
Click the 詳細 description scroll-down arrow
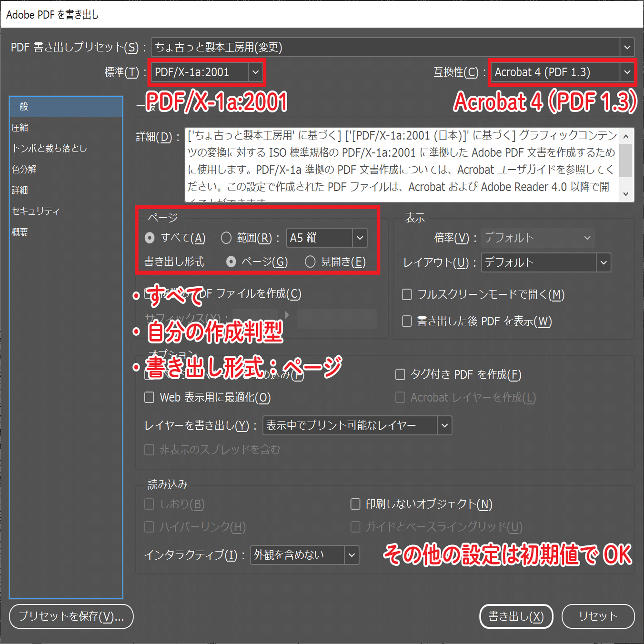point(626,194)
